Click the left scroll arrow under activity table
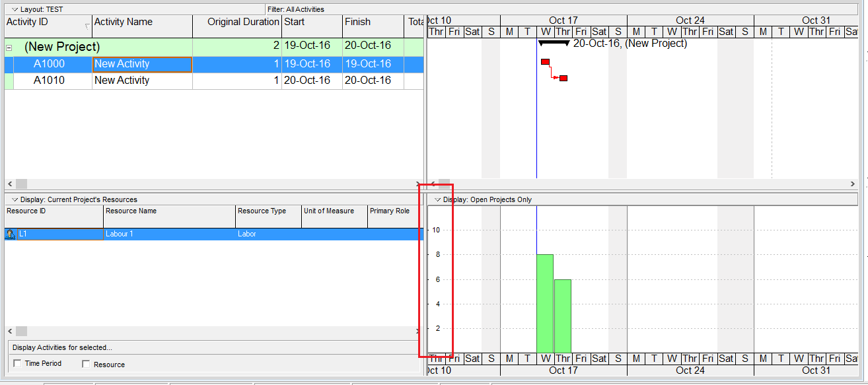868x385 pixels. (x=9, y=184)
